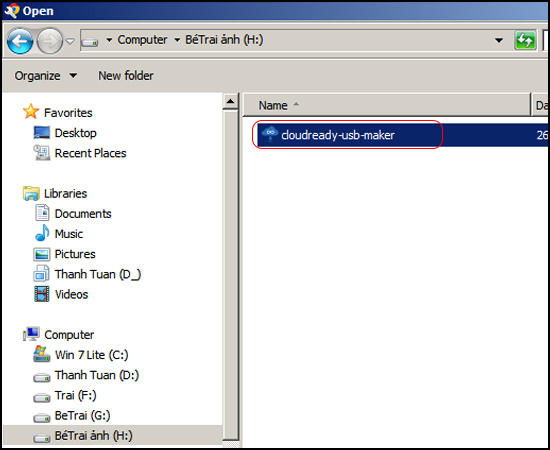Click the Favorites star icon
The width and height of the screenshot is (550, 450).
pos(31,112)
